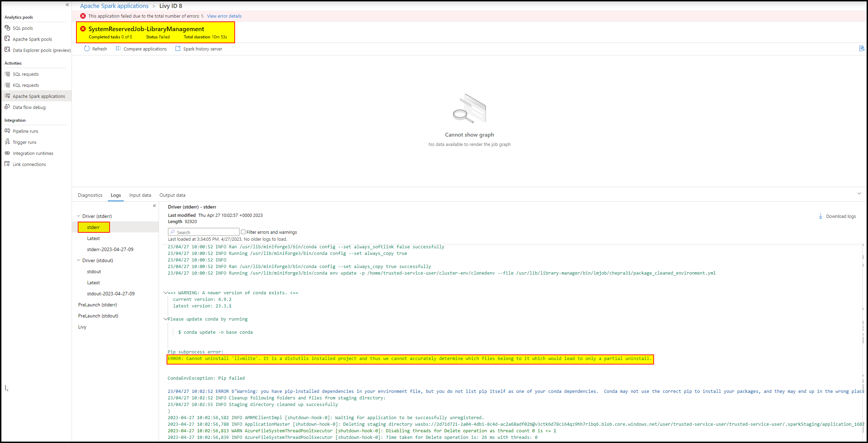Open SQL pools from the sidebar

click(x=23, y=28)
